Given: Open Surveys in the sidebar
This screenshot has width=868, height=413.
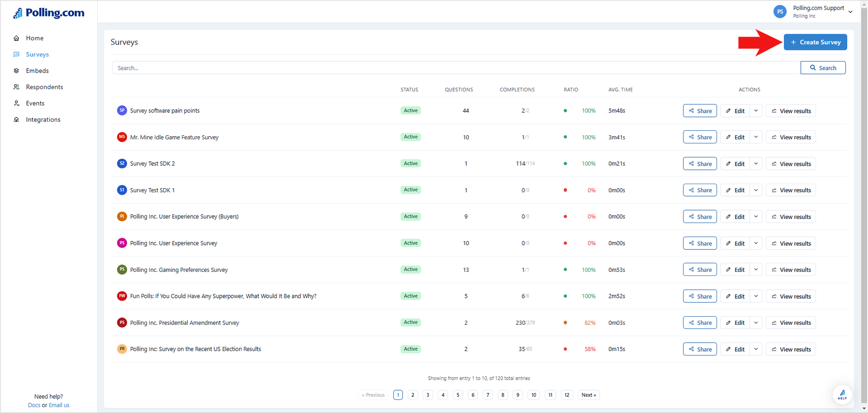Looking at the screenshot, I should coord(37,54).
